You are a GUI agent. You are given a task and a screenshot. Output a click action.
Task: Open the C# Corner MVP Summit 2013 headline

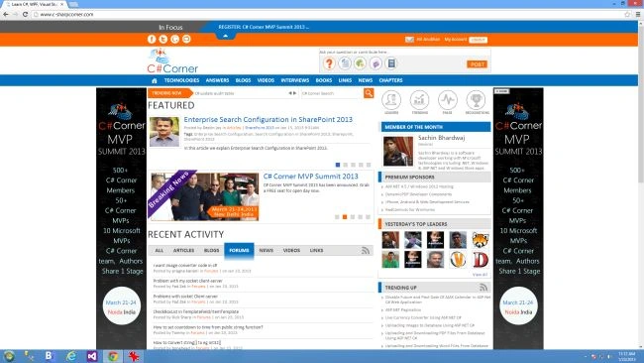310,177
